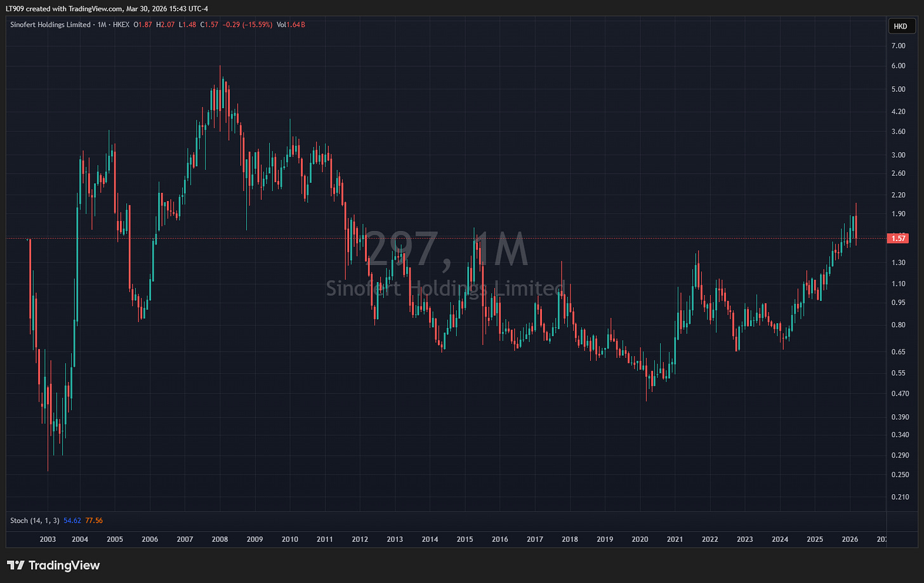
Task: Click the 2006 label on the time axis
Action: point(150,540)
